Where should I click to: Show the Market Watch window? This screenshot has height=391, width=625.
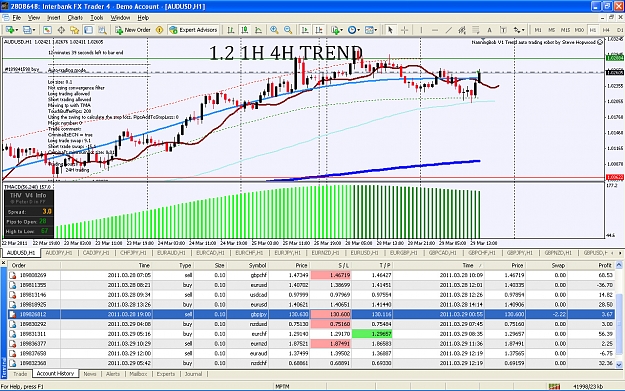click(x=47, y=30)
